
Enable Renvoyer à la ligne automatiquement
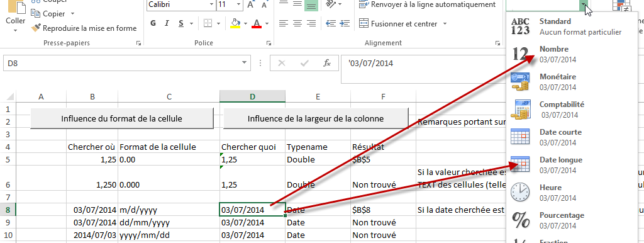(x=428, y=4)
